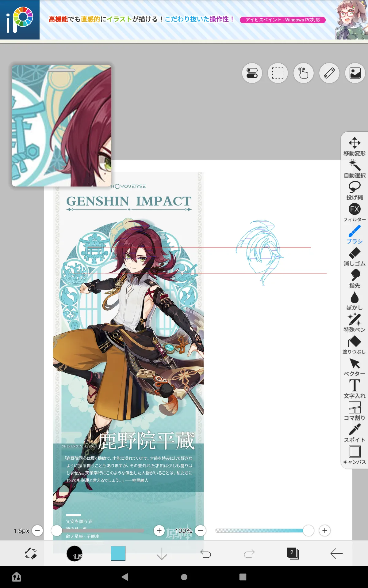
Task: Decrease brush thickness with minus button
Action: coord(37,530)
